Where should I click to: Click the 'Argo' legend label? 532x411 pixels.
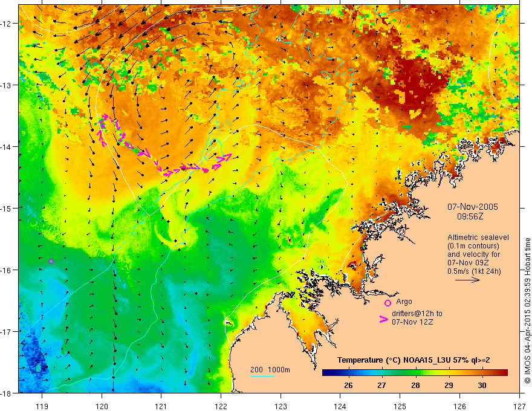point(404,302)
